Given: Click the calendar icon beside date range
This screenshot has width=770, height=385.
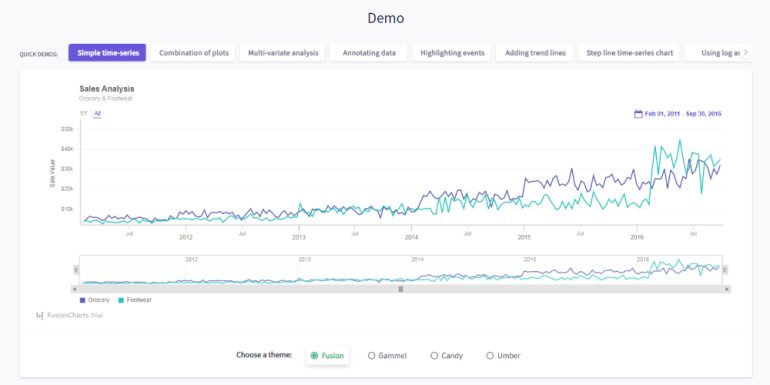Looking at the screenshot, I should [x=638, y=114].
